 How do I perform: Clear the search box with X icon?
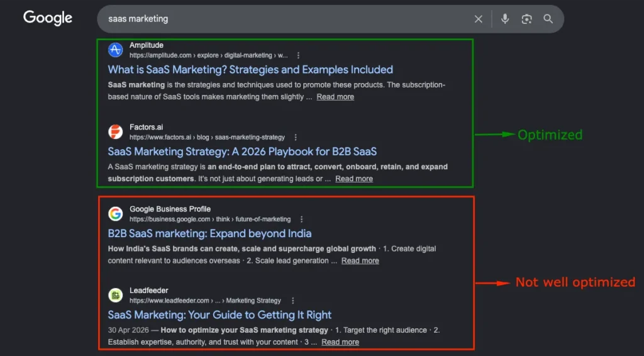tap(479, 19)
